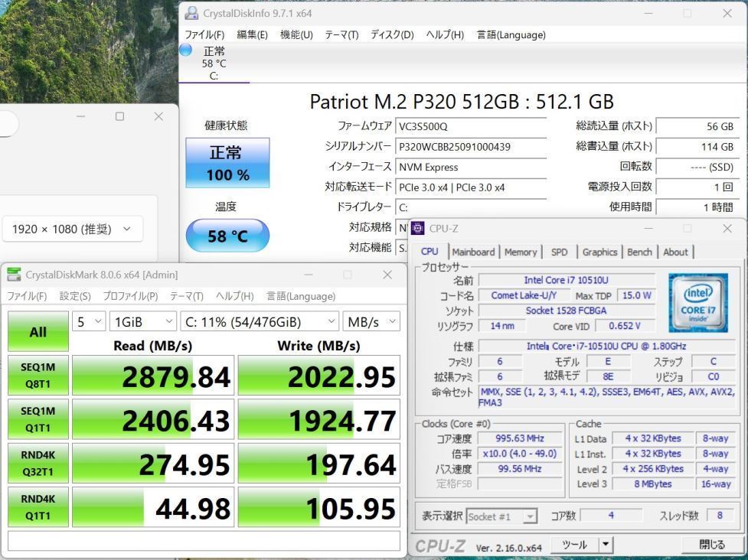Start the SEQ1M Q1T1 test
This screenshot has height=560, width=748.
(38, 418)
